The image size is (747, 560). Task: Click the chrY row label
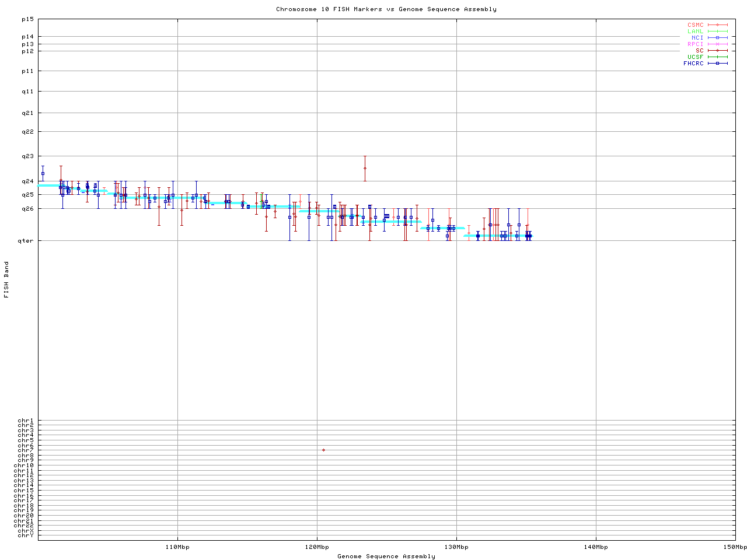tap(26, 535)
